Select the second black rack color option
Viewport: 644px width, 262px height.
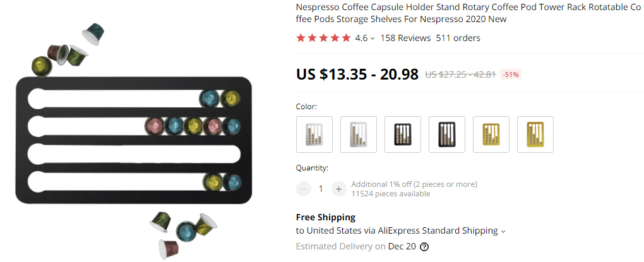447,134
